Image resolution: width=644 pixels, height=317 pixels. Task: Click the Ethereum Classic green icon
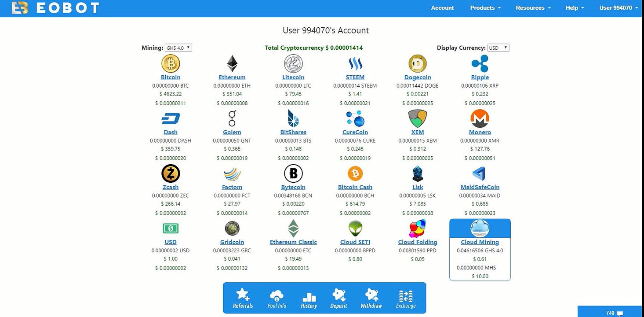tap(293, 229)
